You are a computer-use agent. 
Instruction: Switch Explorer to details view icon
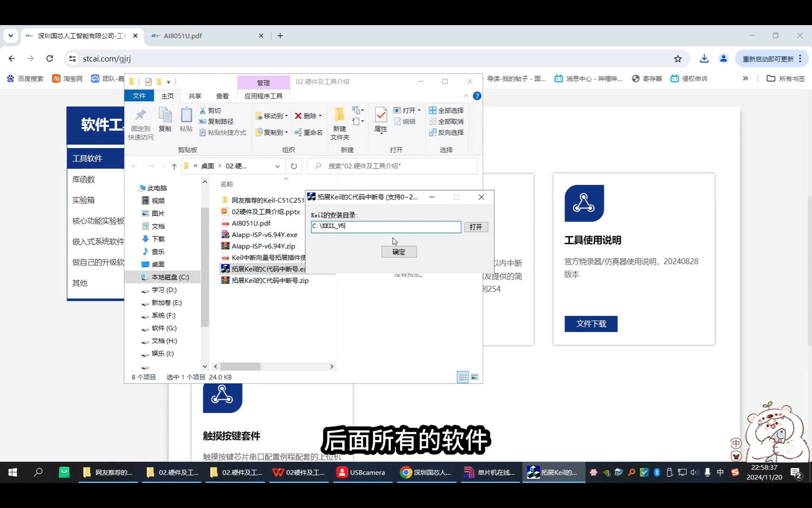click(463, 377)
